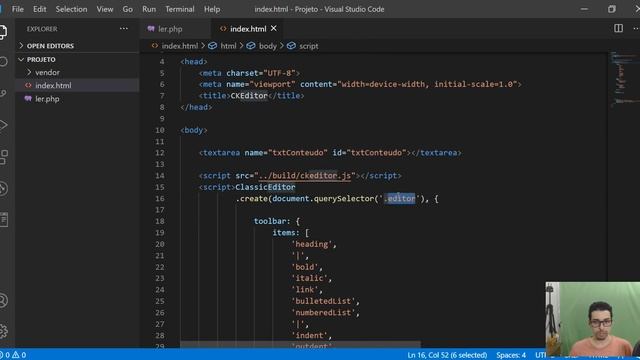The image size is (640, 360).
Task: Click the script symbol icon in breadcrumb
Action: (291, 46)
